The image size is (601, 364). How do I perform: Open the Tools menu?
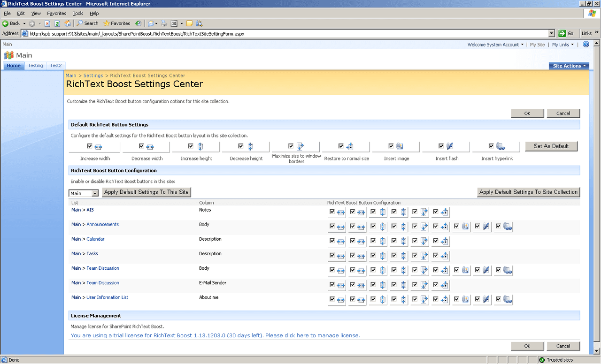[x=78, y=14]
